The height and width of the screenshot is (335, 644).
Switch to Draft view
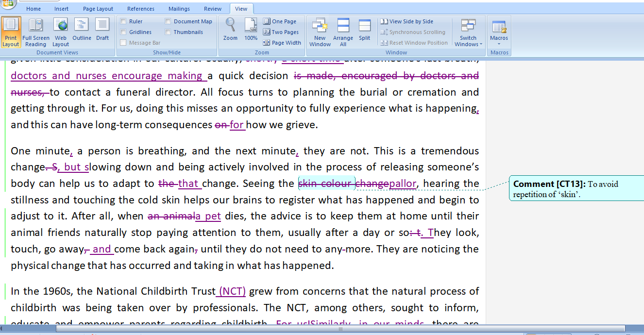pyautogui.click(x=102, y=30)
